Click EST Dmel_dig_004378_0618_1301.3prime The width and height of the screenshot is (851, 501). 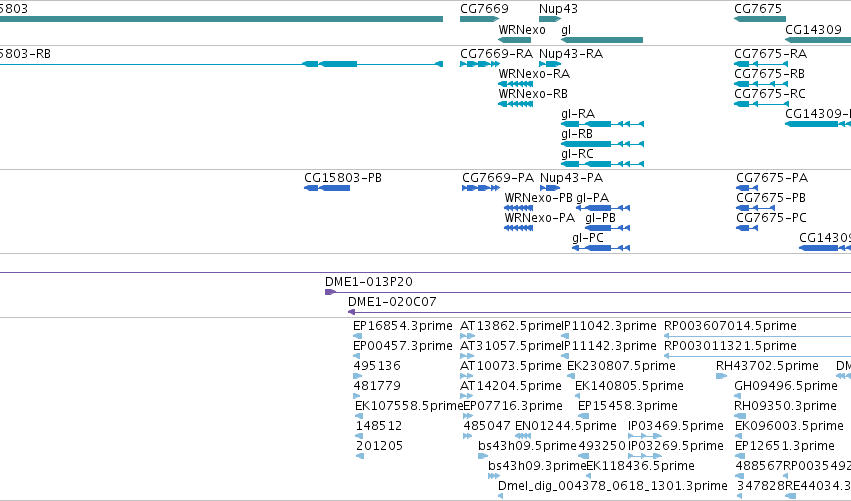click(613, 487)
